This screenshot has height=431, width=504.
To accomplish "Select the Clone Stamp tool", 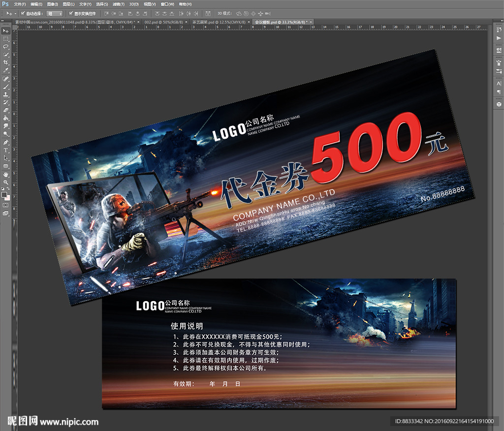I will [x=6, y=95].
